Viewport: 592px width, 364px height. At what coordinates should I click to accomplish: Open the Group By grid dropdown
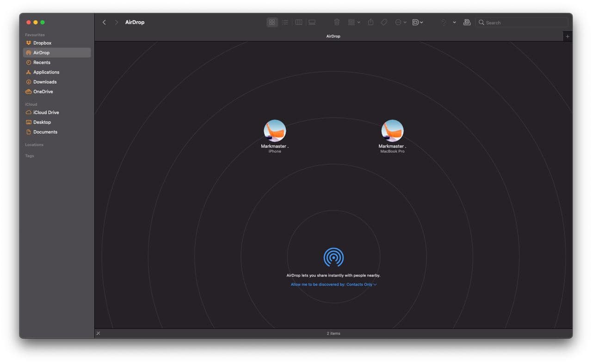pyautogui.click(x=354, y=22)
